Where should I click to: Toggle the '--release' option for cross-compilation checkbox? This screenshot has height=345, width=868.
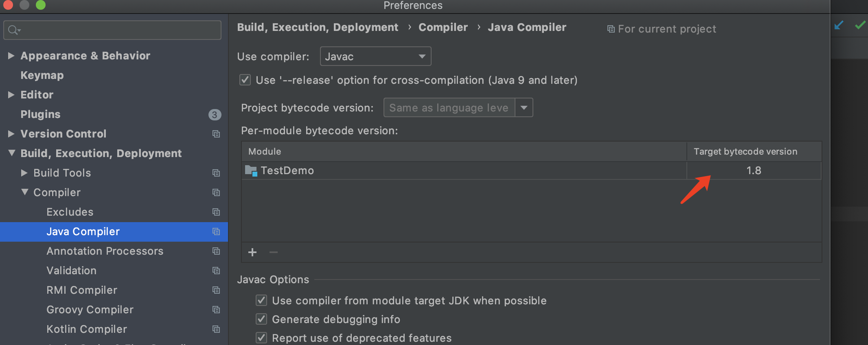pos(245,80)
